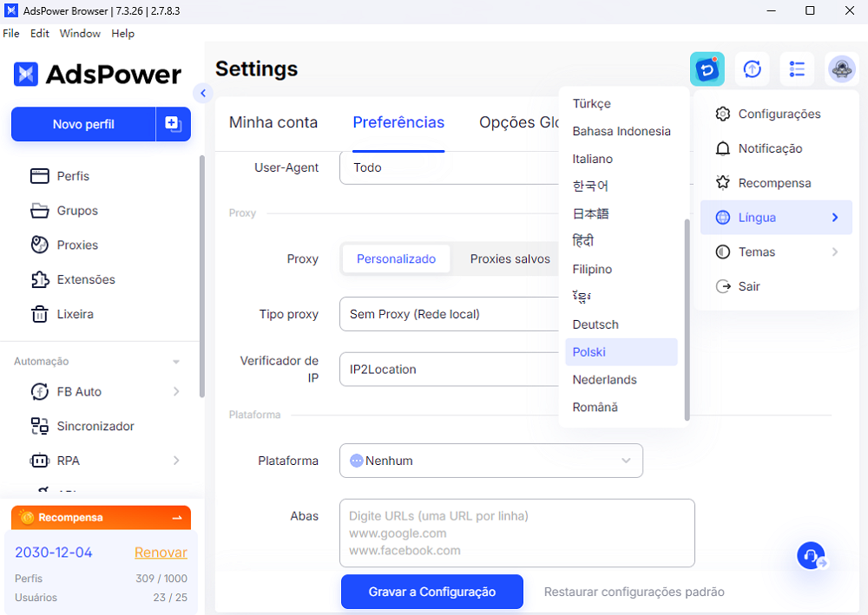Viewport: 868px width, 615px height.
Task: Click the sidebar scrollbar
Action: coord(202,276)
